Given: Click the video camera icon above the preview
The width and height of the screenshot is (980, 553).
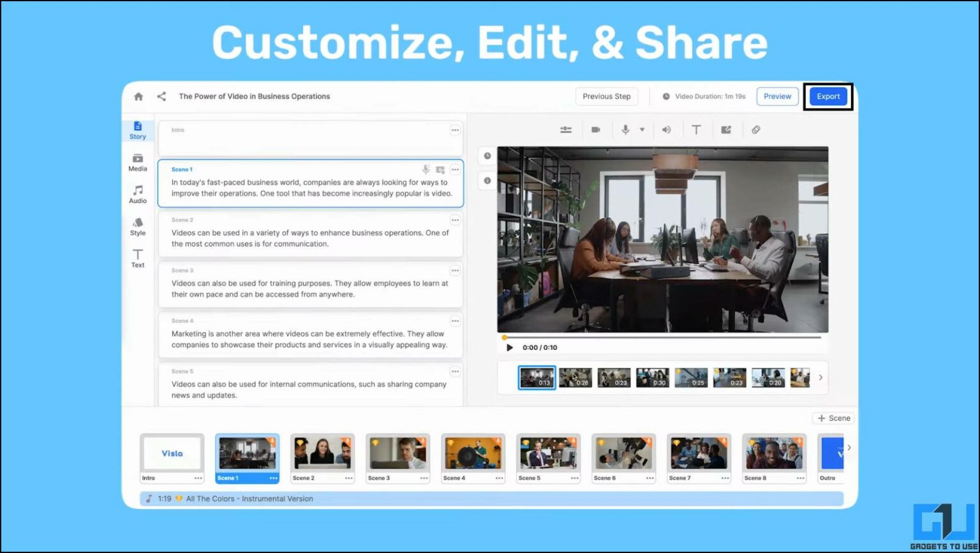Looking at the screenshot, I should (596, 129).
